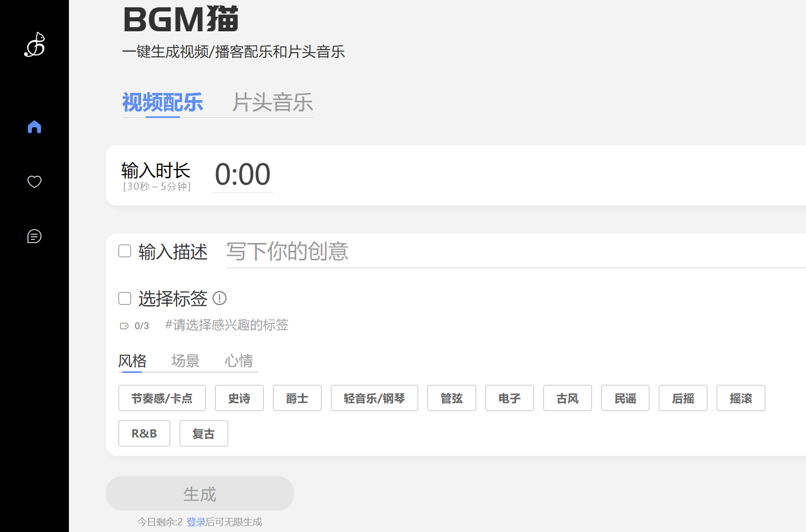The width and height of the screenshot is (806, 532).
Task: Pick the 爵士 style tag
Action: pos(297,398)
